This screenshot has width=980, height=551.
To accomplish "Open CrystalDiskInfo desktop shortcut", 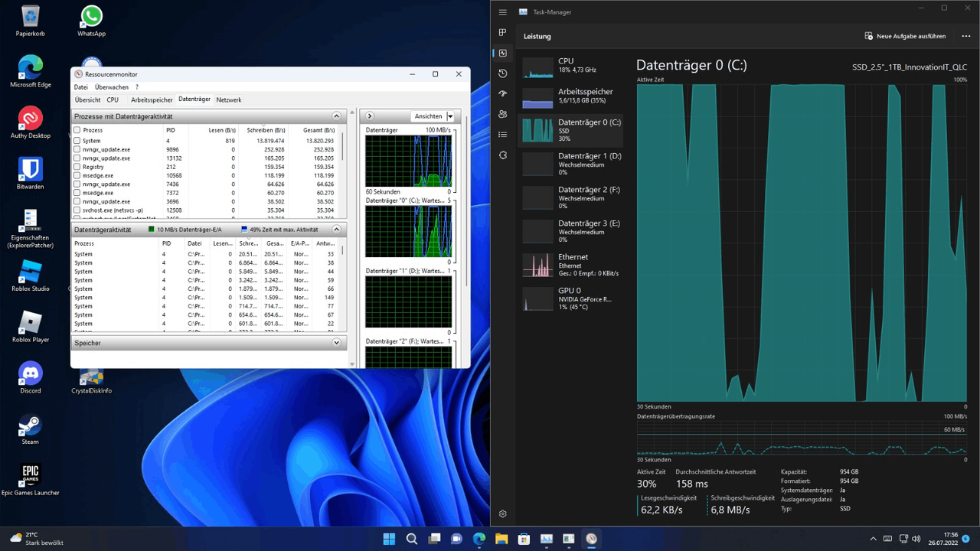I will (x=91, y=380).
